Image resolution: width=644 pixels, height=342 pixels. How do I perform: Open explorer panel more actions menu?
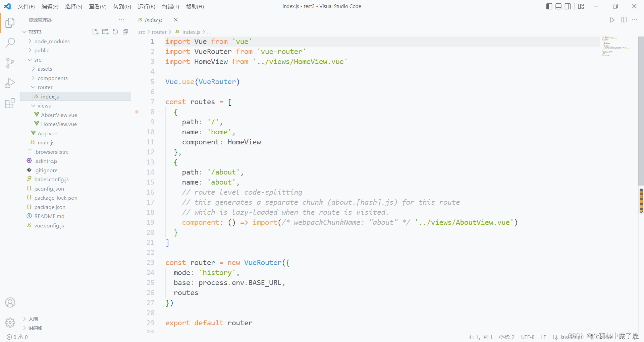click(121, 20)
